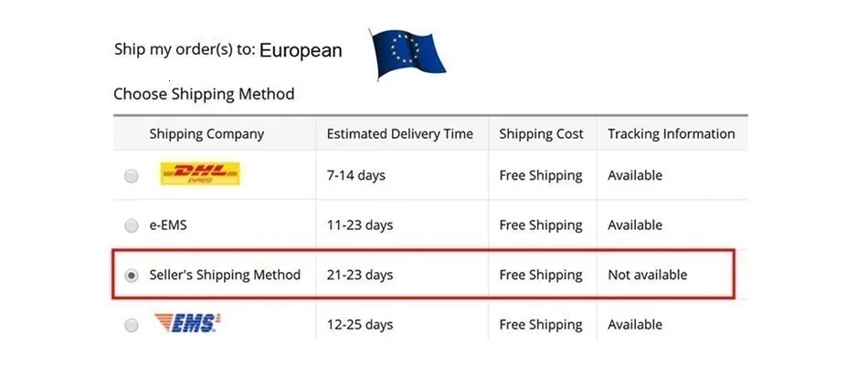Click the Shipping Cost column header
The height and width of the screenshot is (365, 868).
(541, 134)
